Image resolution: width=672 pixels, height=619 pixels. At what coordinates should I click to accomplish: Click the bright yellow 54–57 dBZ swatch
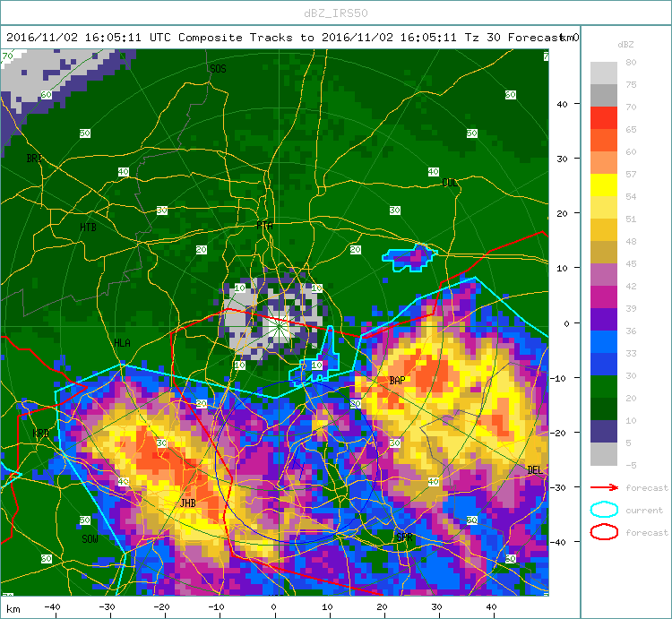tap(604, 185)
